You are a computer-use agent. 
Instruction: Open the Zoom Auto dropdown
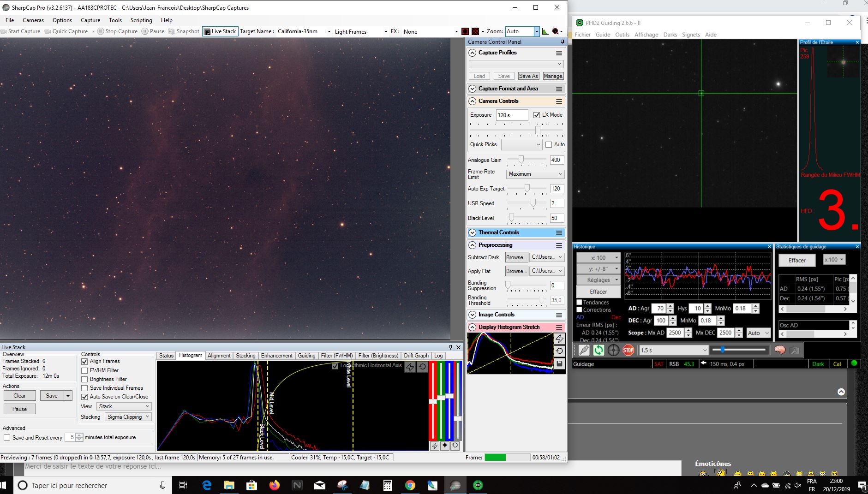pos(536,31)
